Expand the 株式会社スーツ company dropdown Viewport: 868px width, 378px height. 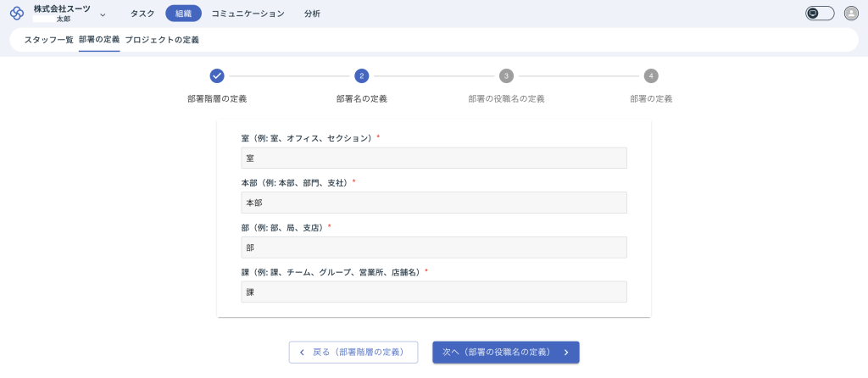[103, 14]
